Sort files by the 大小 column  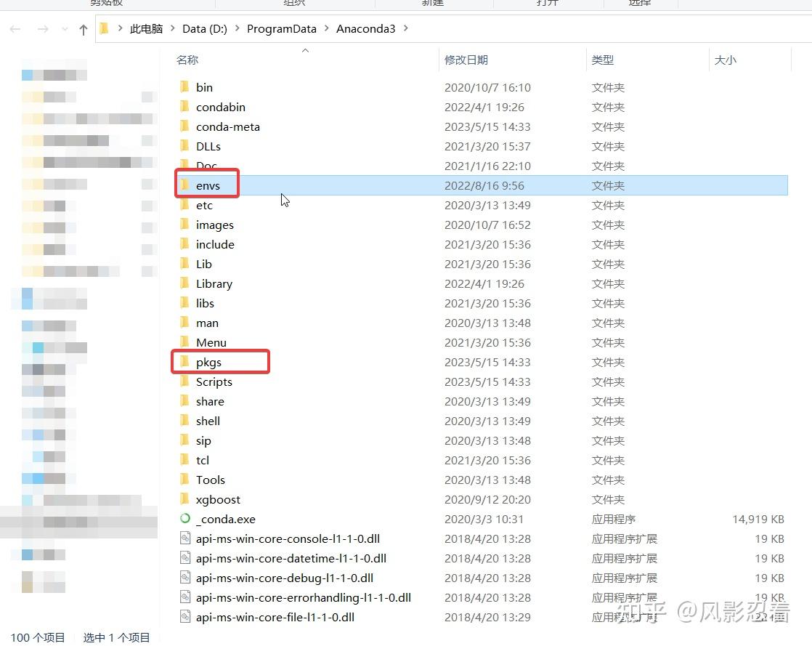pyautogui.click(x=725, y=60)
